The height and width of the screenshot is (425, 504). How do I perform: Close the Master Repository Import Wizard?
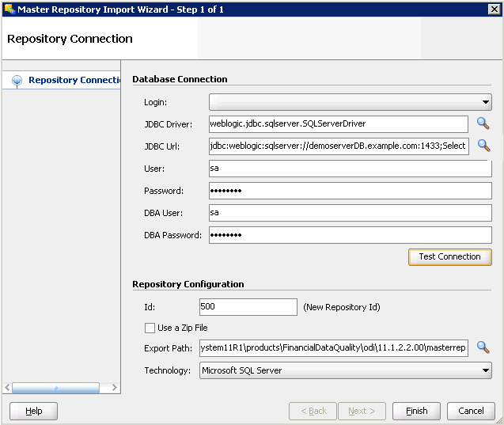click(x=494, y=9)
